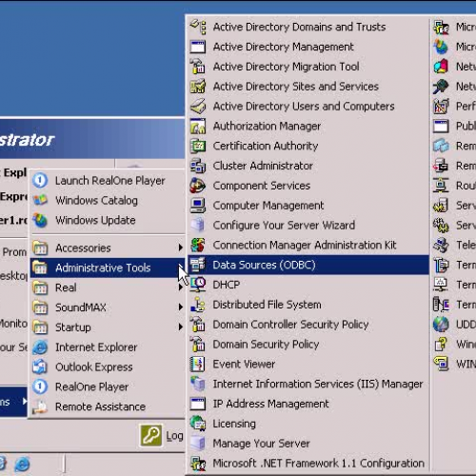Click the Outlook Express icon in Programs
Screen dimensions: 476x476
pos(40,367)
